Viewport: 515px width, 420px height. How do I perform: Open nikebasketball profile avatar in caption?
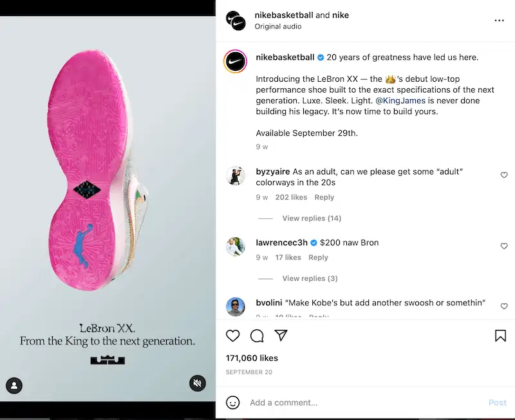click(x=236, y=61)
